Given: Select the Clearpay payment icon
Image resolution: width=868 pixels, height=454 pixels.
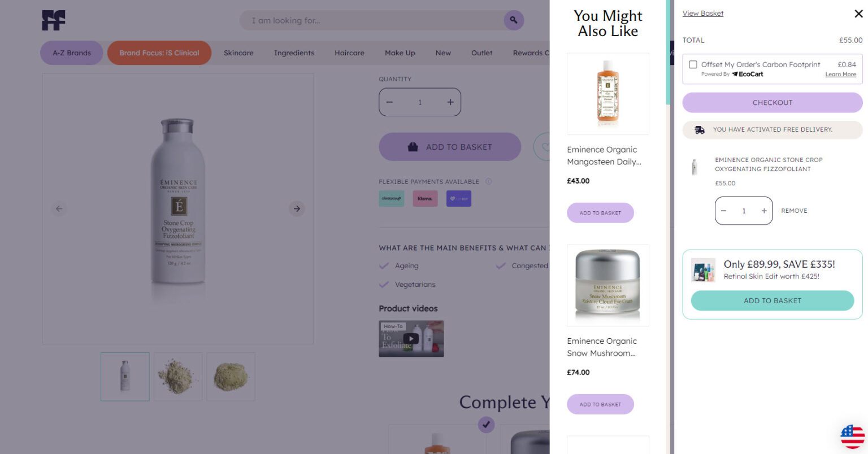Looking at the screenshot, I should pos(391,199).
